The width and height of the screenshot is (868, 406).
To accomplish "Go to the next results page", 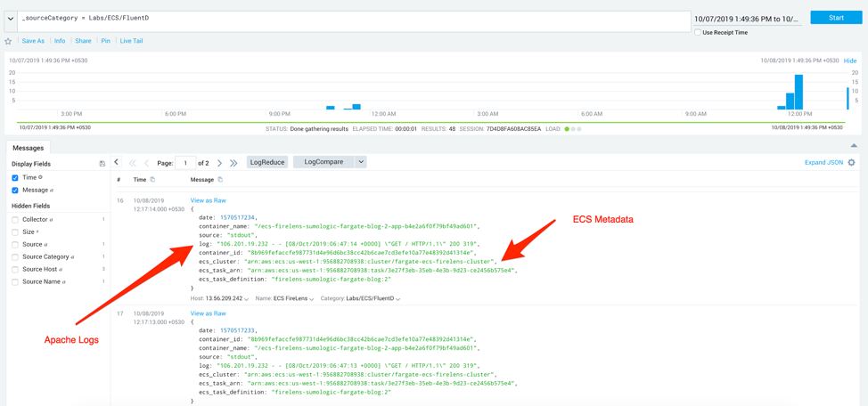I will point(220,163).
